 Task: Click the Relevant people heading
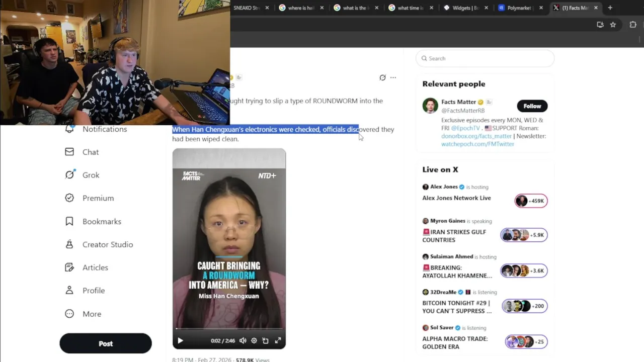pos(454,84)
